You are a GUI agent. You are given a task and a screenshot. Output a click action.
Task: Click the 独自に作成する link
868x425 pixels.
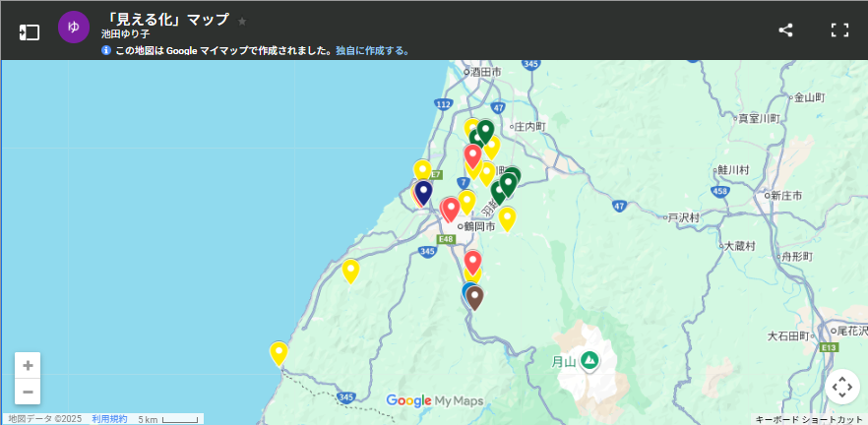click(x=372, y=50)
